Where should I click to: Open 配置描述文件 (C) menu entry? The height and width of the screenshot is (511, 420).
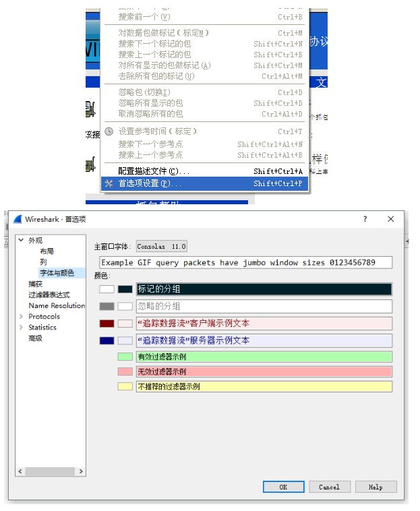pyautogui.click(x=205, y=171)
